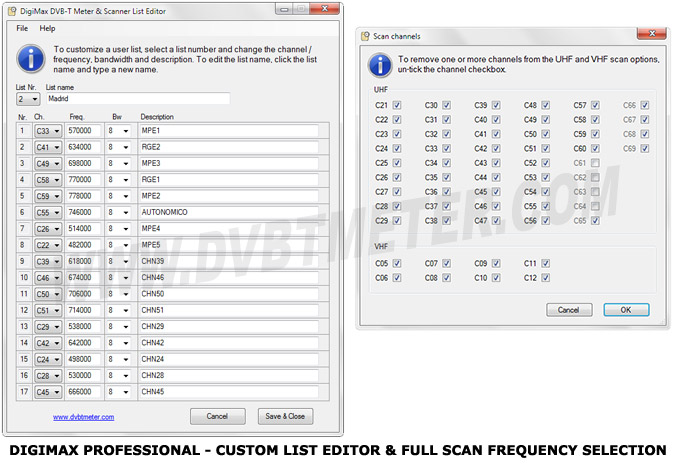This screenshot has height=474, width=674.
Task: Click the List name field showing Madrid
Action: [x=138, y=99]
